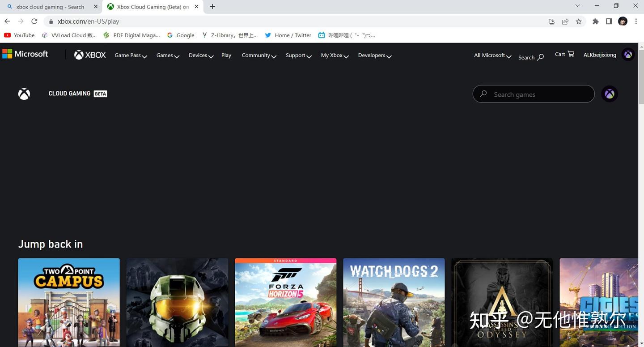Open a new browser tab
This screenshot has width=644, height=347.
pyautogui.click(x=212, y=7)
